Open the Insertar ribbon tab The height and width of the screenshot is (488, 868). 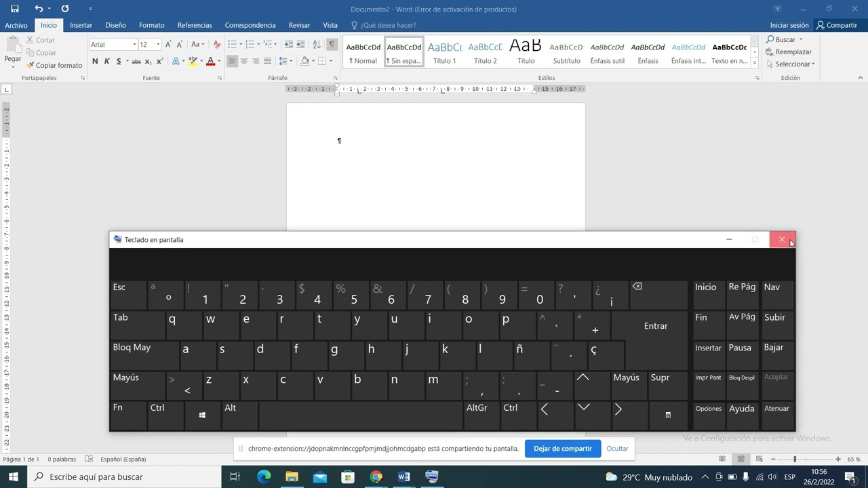tap(81, 25)
